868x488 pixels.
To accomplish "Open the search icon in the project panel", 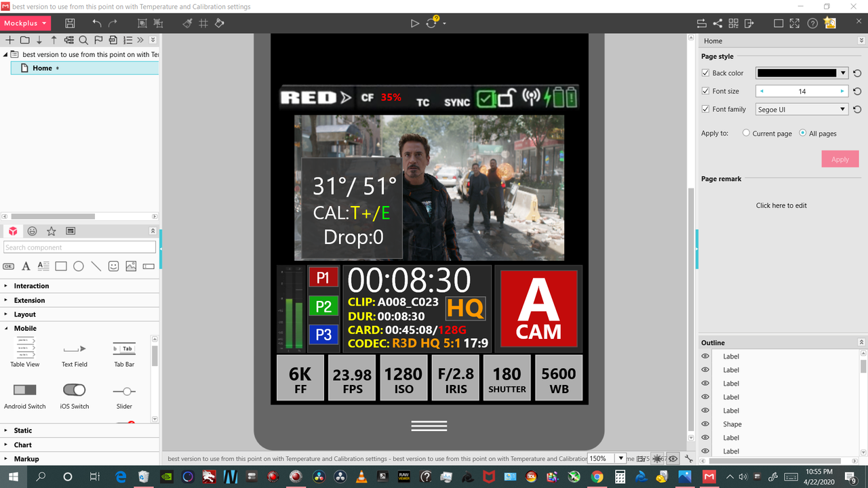I will (x=83, y=40).
